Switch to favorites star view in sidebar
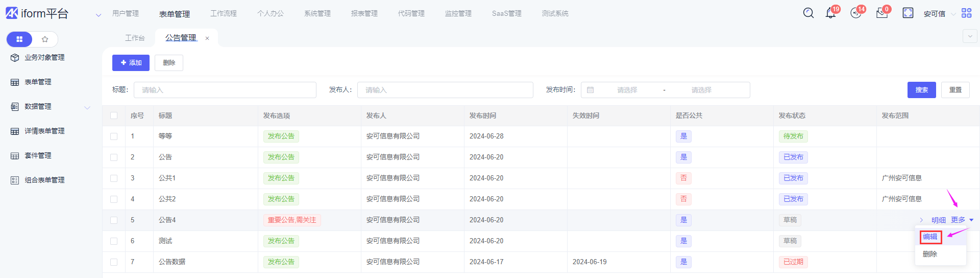The image size is (980, 278). 45,39
